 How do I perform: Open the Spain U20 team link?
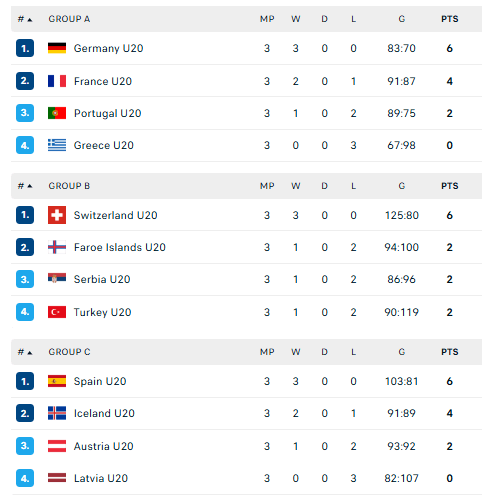(x=100, y=381)
